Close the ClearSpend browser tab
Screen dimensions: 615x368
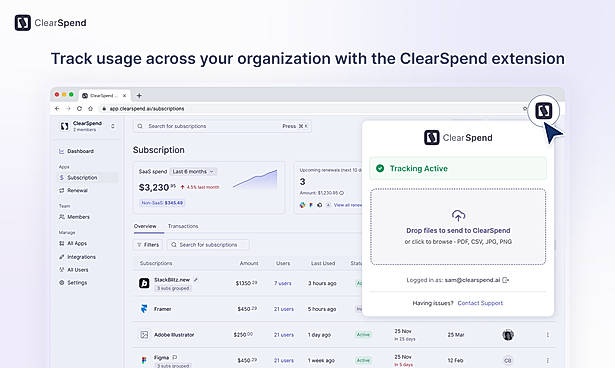(x=124, y=95)
